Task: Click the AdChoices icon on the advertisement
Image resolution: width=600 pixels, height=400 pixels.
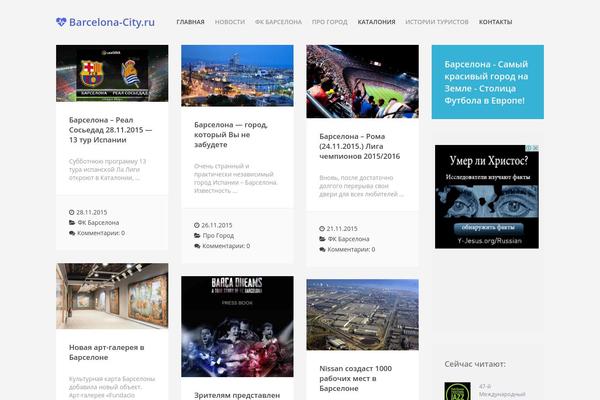Action: [534, 149]
